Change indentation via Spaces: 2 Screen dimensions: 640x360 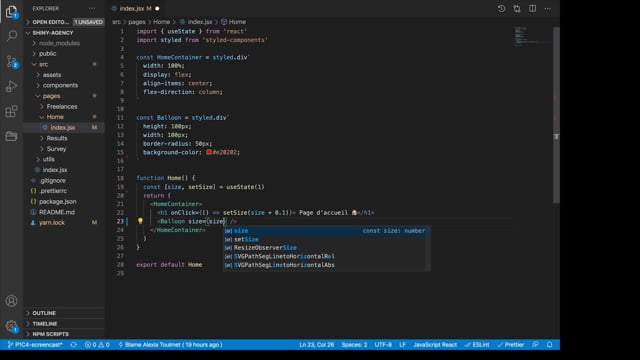tap(354, 345)
